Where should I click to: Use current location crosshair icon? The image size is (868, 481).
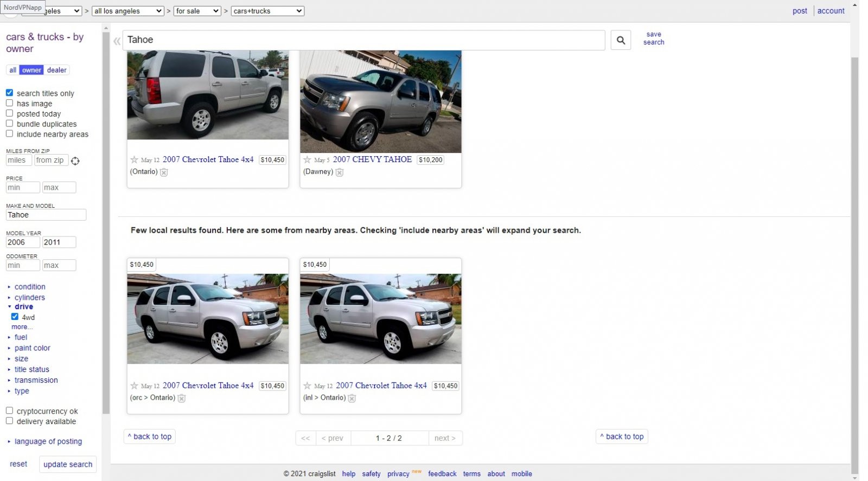75,161
